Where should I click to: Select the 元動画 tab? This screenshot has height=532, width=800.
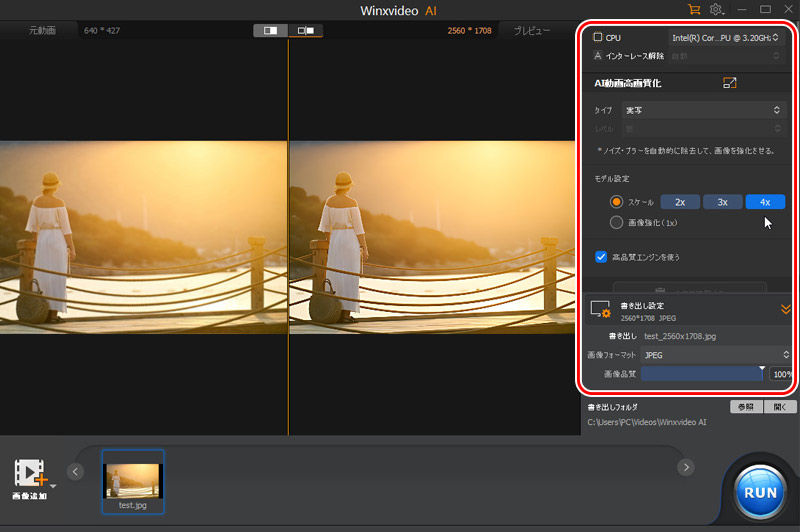click(x=42, y=31)
